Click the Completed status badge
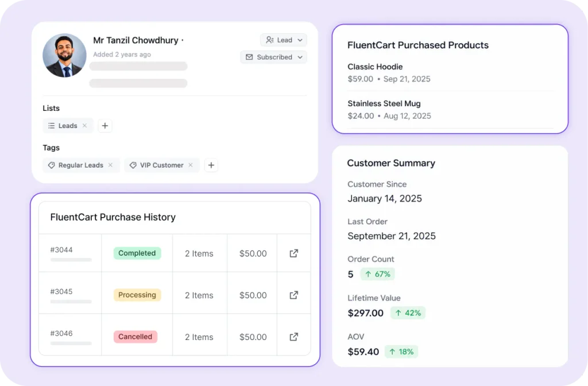The width and height of the screenshot is (588, 386). pyautogui.click(x=137, y=253)
